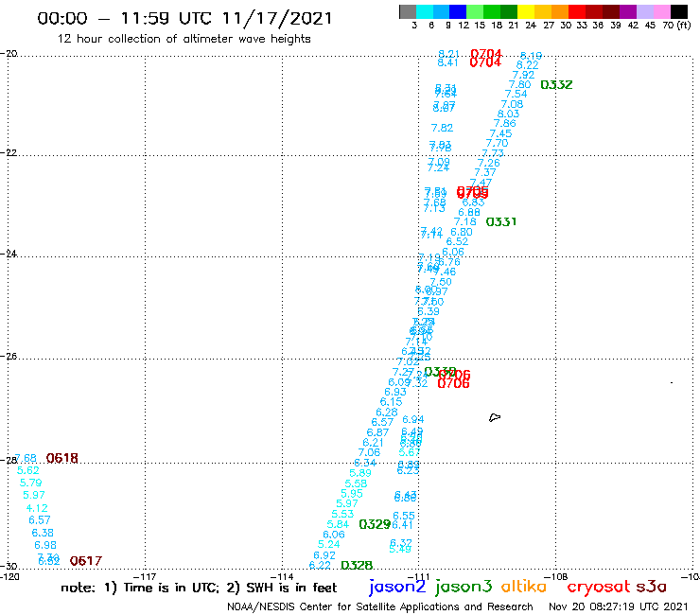Click the wave height value '7.18'
Image resolution: width=700 pixels, height=615 pixels.
[465, 221]
